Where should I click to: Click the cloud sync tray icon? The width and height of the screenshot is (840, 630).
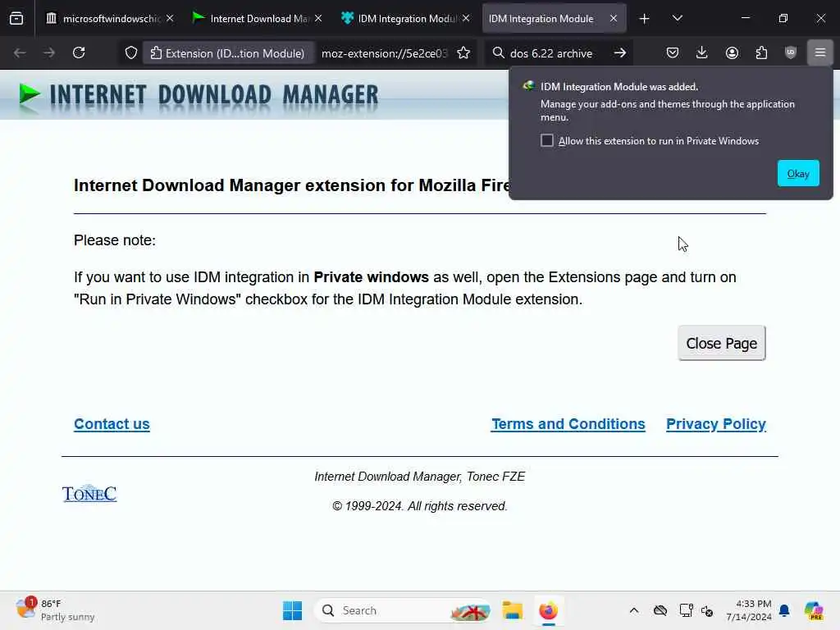[x=660, y=610]
